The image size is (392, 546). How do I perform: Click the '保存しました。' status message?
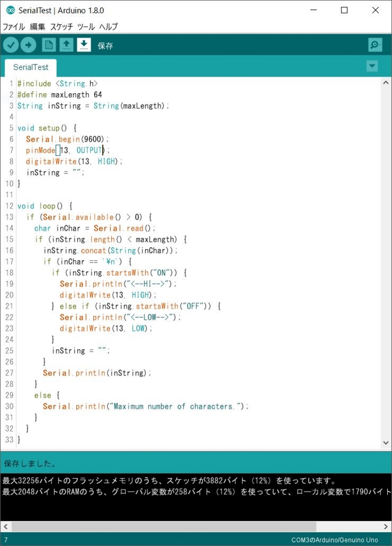click(30, 464)
